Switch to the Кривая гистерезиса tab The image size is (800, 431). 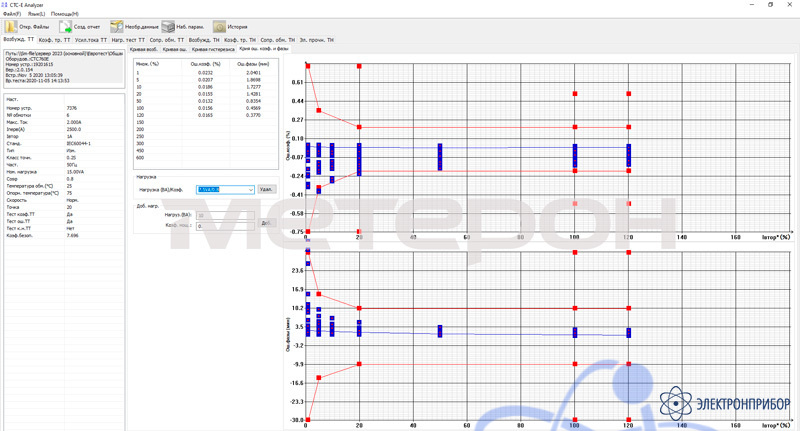tap(213, 49)
